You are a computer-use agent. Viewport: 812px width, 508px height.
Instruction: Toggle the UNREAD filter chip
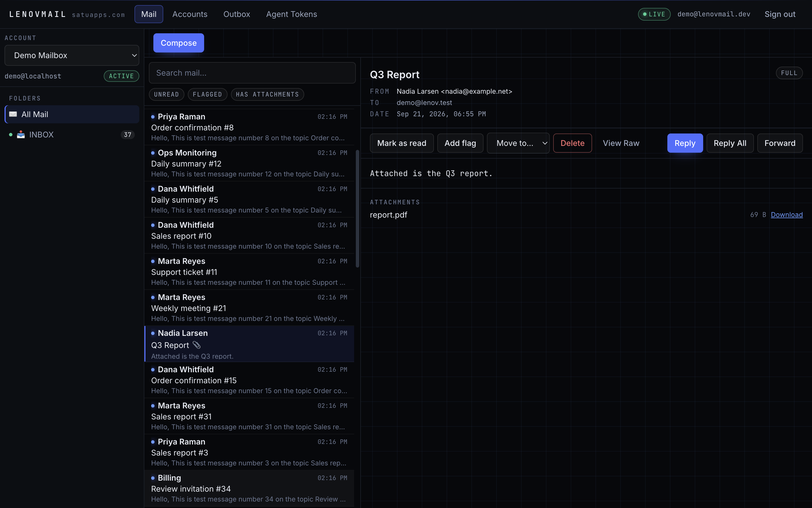point(166,95)
